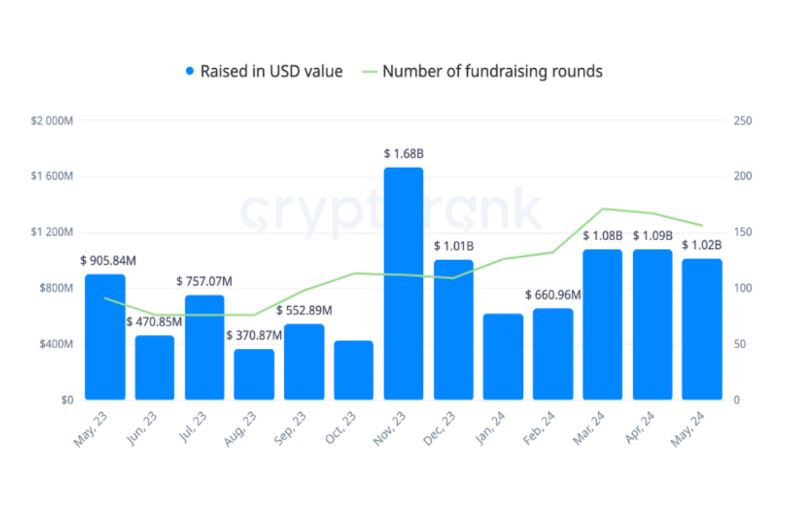Select the Aug, 23 bar at $370.87M

(254, 374)
